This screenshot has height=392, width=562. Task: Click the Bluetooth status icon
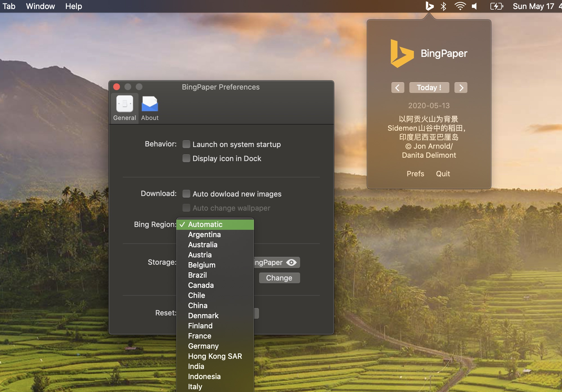pos(443,6)
